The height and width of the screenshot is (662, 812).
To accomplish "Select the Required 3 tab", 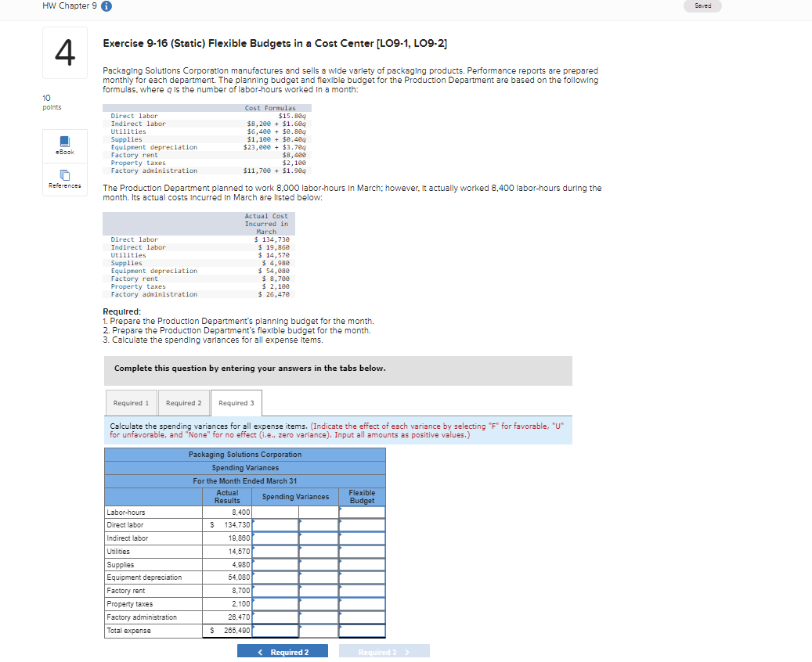I will (x=236, y=402).
